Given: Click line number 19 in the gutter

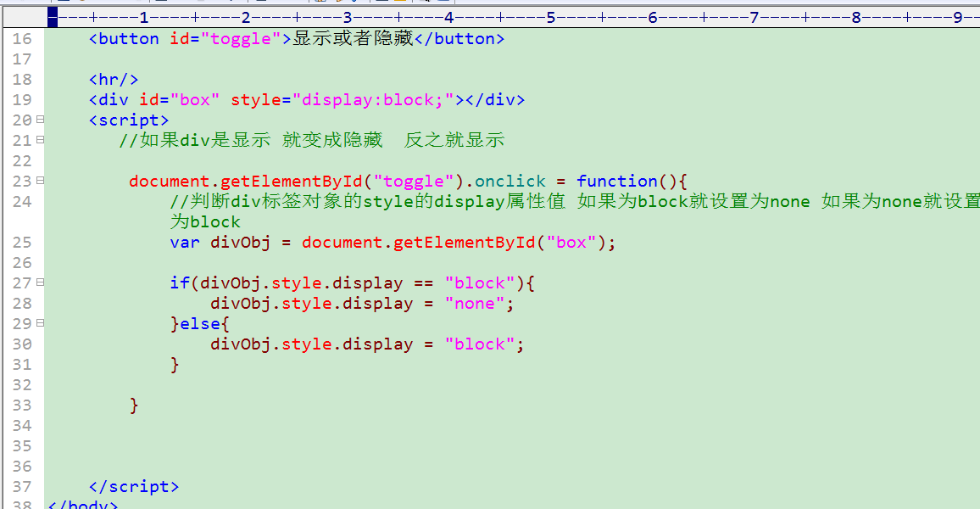Looking at the screenshot, I should pyautogui.click(x=22, y=100).
